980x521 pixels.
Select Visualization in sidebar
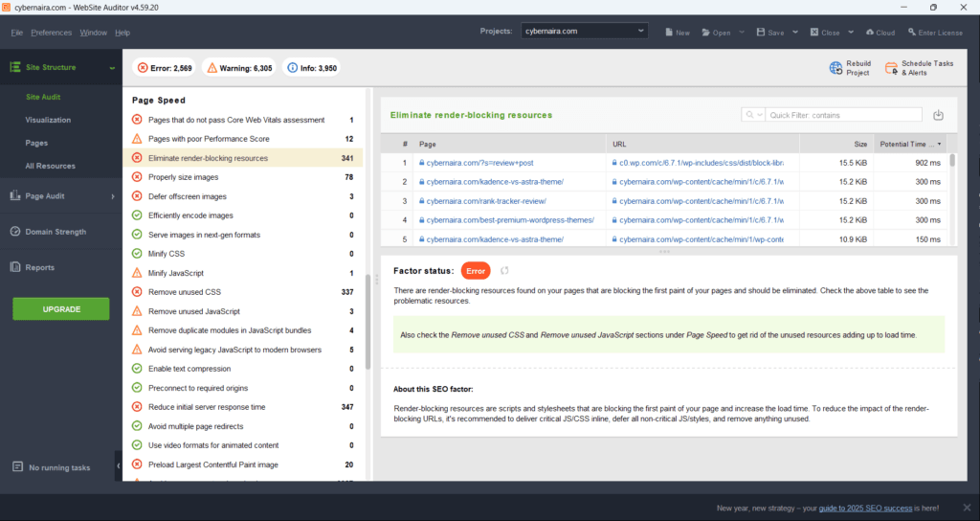[48, 120]
